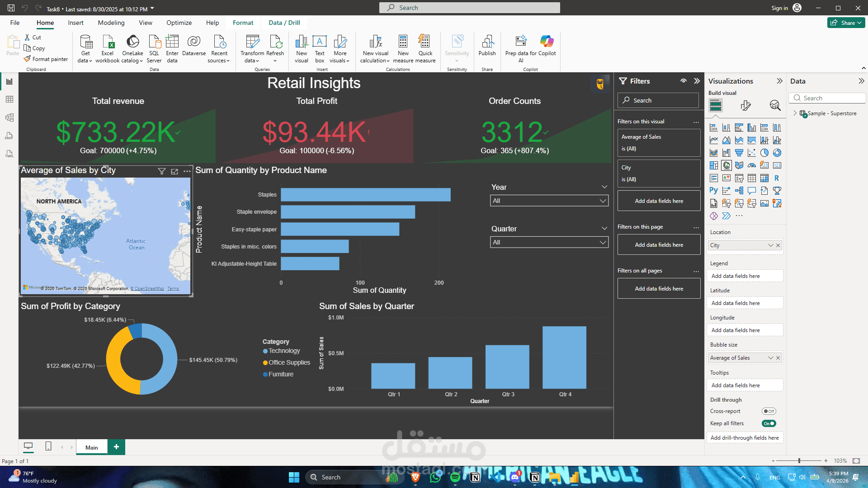The width and height of the screenshot is (868, 488).
Task: Turn off Keep all filters toggle
Action: click(769, 423)
